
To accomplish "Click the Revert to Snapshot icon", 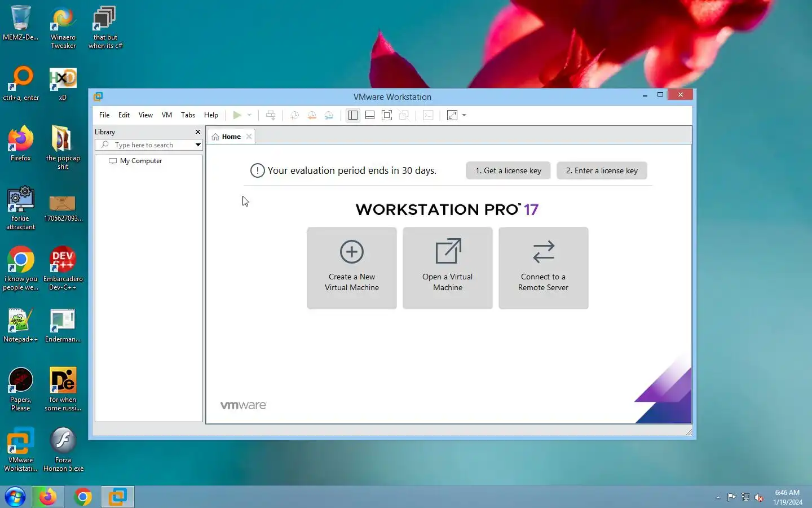I will tap(311, 115).
